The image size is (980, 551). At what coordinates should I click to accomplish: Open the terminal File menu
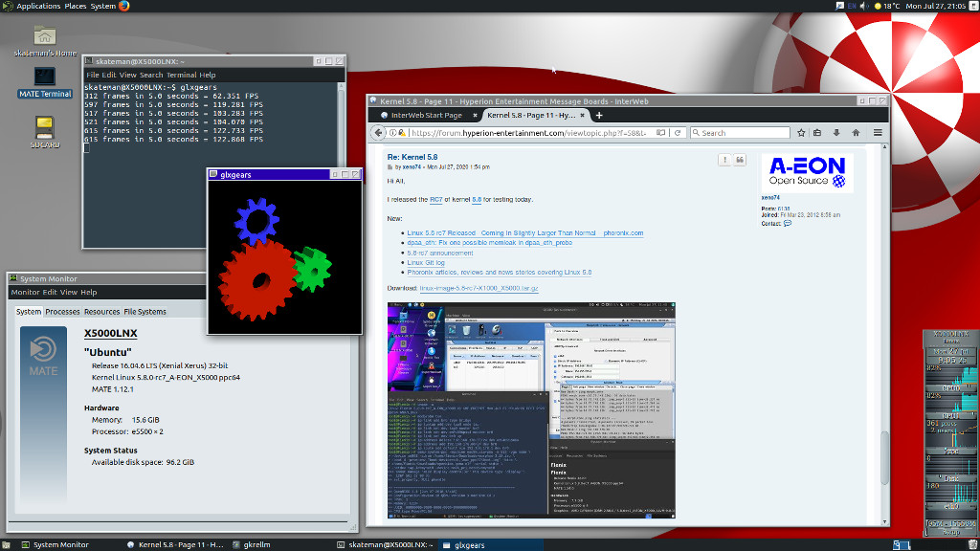[x=93, y=75]
